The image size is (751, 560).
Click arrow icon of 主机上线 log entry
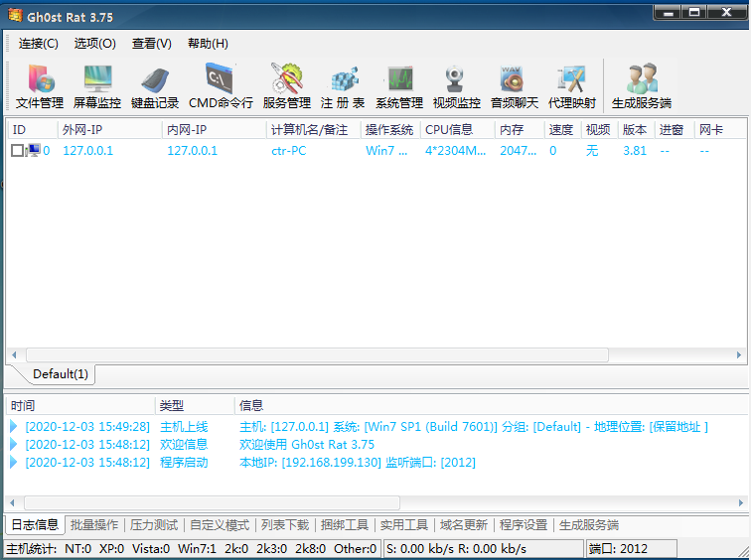[14, 427]
